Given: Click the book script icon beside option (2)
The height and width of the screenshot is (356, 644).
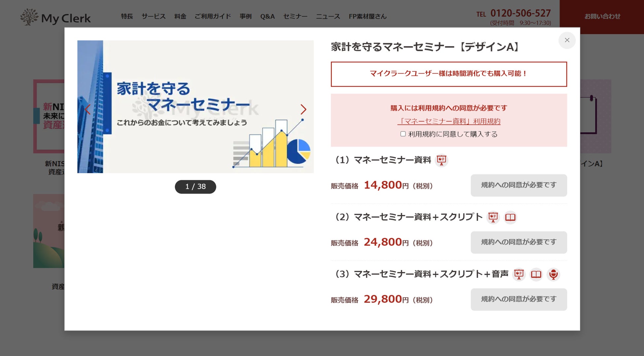Looking at the screenshot, I should tap(510, 217).
